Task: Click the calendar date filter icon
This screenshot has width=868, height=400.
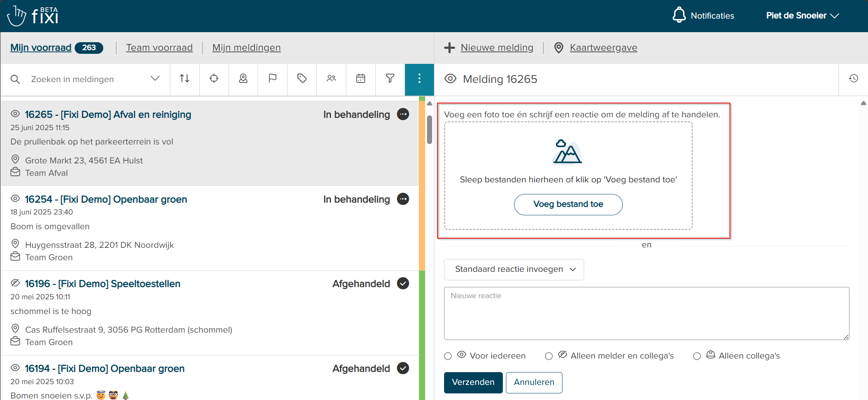Action: (x=361, y=79)
